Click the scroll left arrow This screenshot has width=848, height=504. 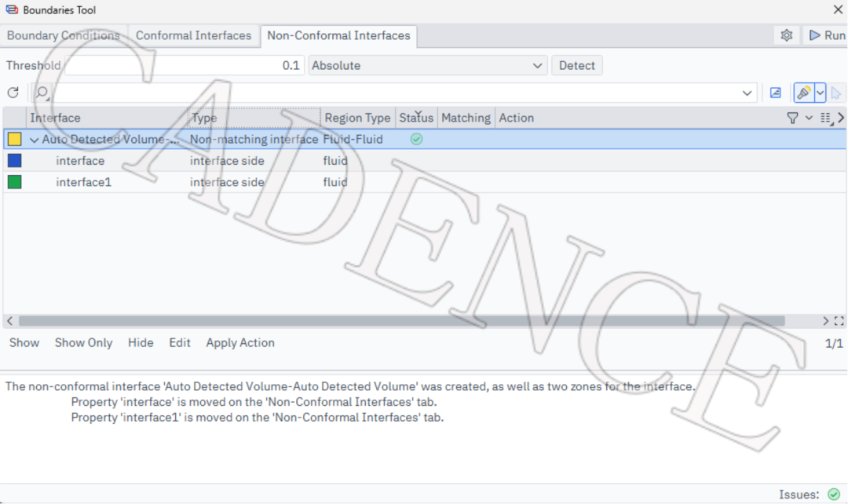[x=9, y=321]
